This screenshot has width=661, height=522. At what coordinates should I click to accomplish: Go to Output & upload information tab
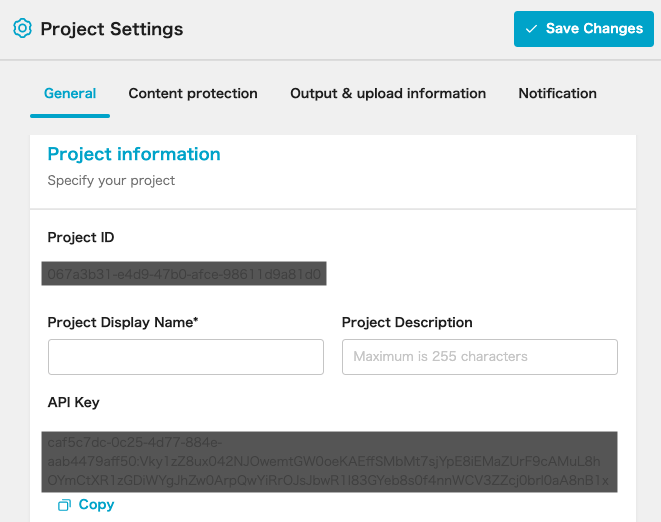click(388, 93)
